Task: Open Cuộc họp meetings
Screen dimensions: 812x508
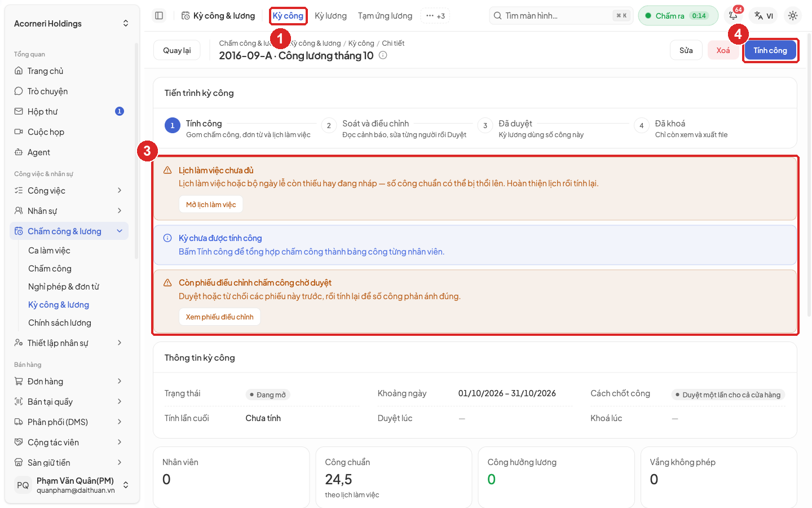Action: (69, 132)
